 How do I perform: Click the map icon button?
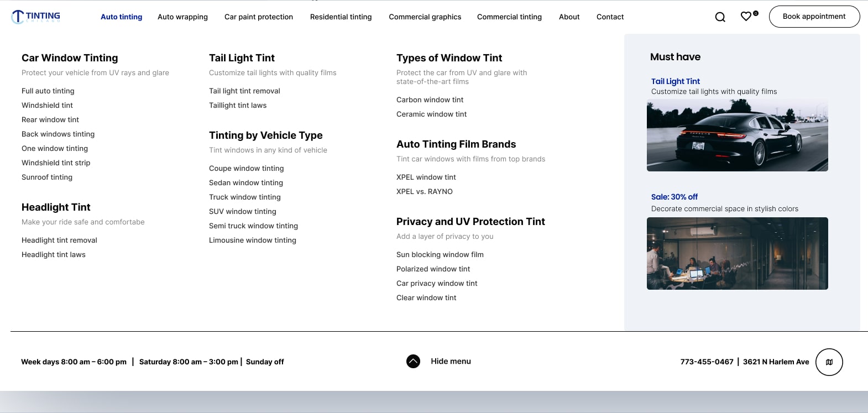pos(829,362)
